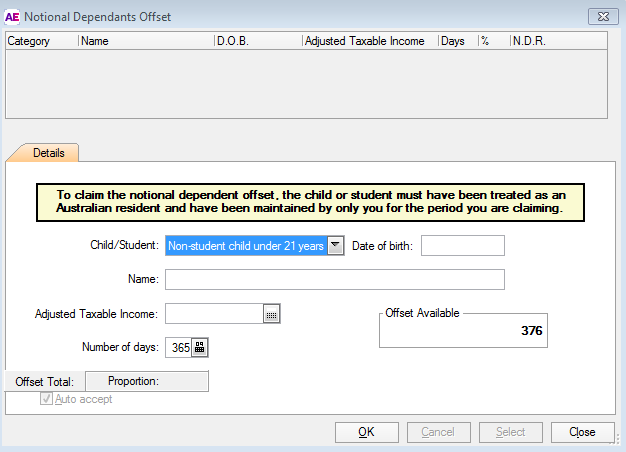Open calculator icon next to Number of days
The width and height of the screenshot is (626, 452).
(199, 347)
